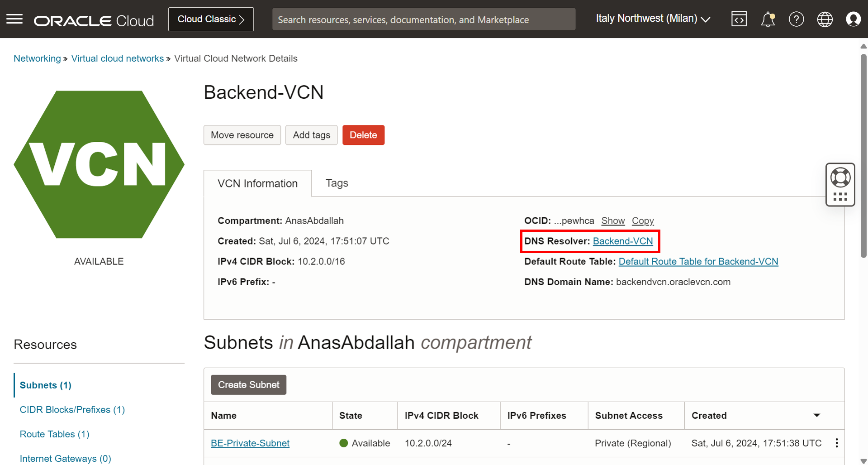The width and height of the screenshot is (868, 465).
Task: Click the Create Subnet button
Action: 248,384
